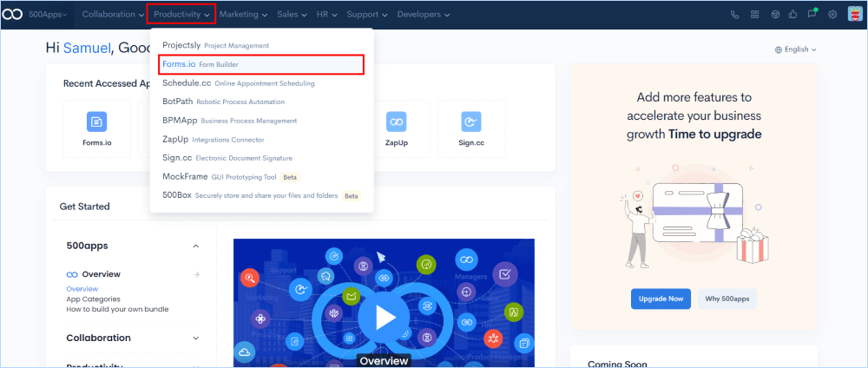
Task: Click the thumbs-up feedback icon
Action: click(792, 15)
